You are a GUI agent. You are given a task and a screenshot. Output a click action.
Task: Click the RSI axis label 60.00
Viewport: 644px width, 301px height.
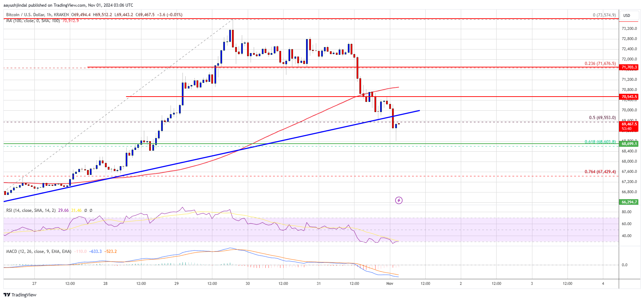(626, 224)
